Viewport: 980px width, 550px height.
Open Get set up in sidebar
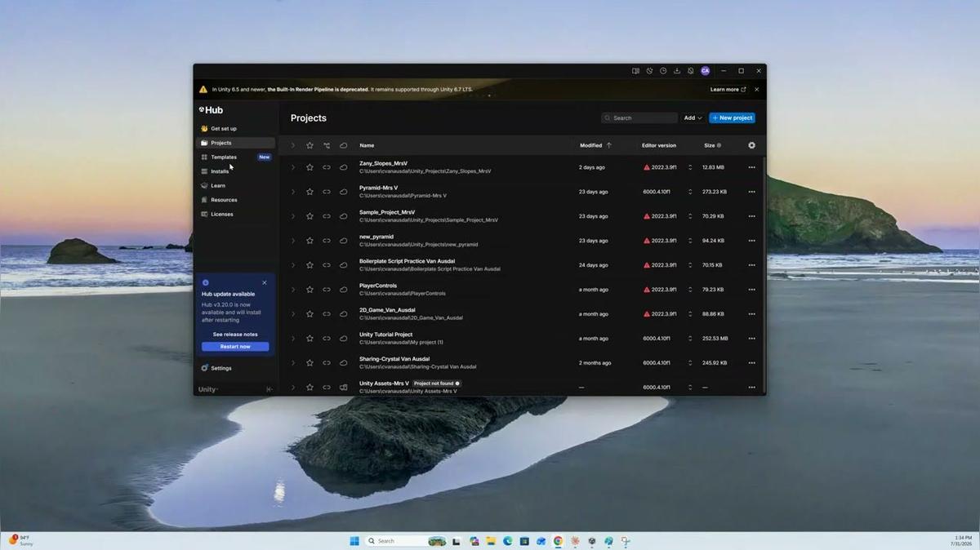pos(236,128)
